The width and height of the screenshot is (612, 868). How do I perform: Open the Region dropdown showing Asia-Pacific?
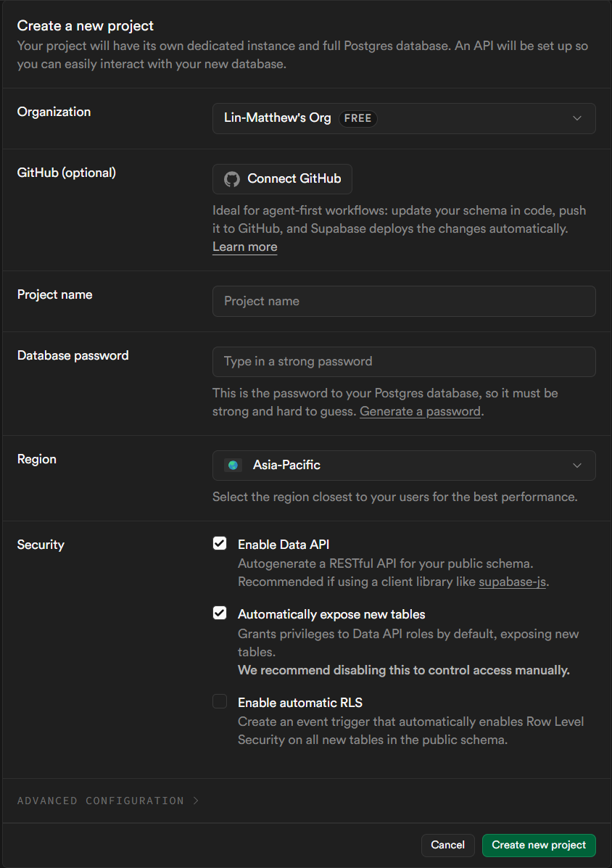coord(404,466)
